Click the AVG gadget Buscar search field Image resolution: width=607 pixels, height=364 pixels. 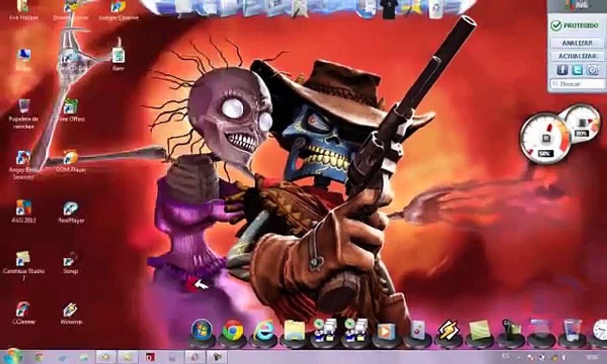[x=577, y=84]
